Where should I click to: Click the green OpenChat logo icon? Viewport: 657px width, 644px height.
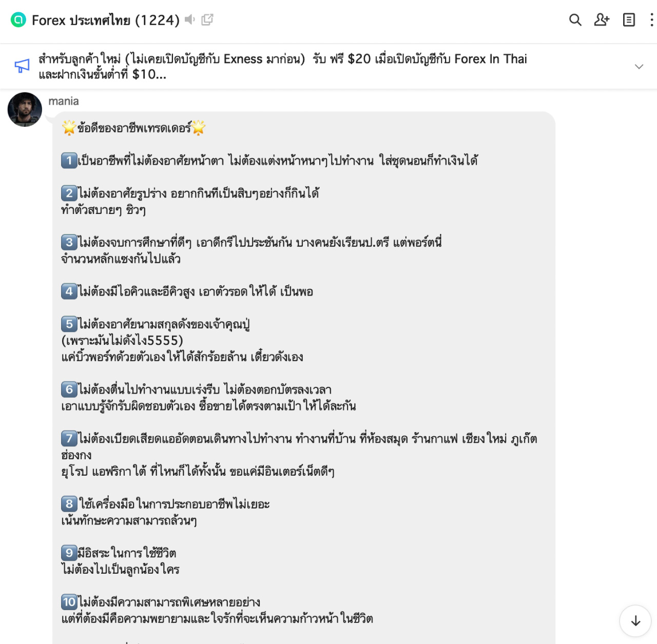tap(18, 20)
